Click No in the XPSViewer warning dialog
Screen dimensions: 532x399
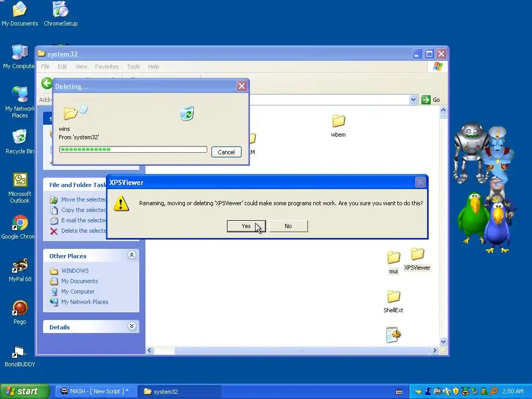click(x=288, y=226)
